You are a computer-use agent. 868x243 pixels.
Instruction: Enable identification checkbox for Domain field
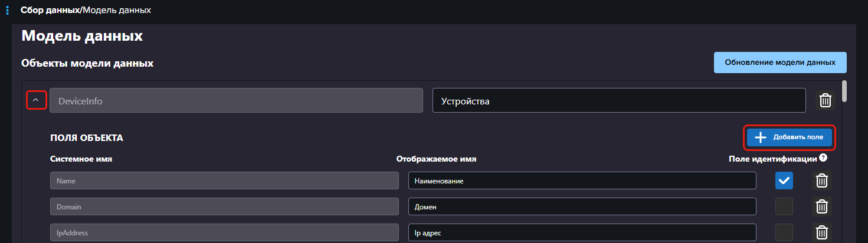[x=784, y=206]
